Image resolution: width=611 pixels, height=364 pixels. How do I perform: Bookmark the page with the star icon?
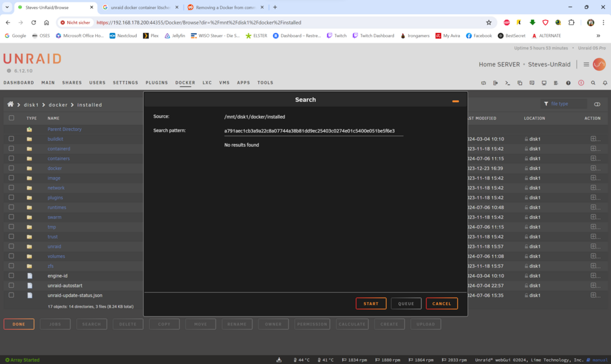coord(489,23)
